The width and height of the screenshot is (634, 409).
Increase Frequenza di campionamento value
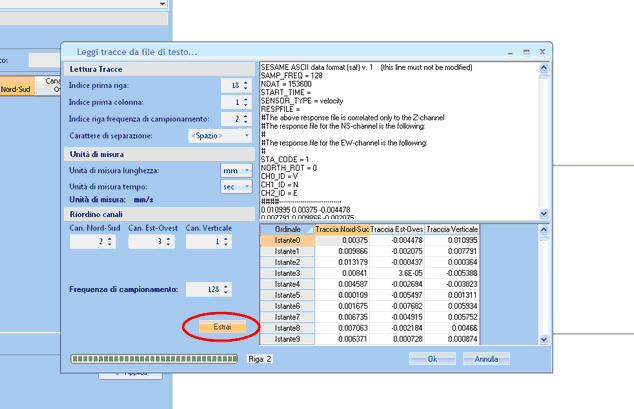tap(226, 287)
